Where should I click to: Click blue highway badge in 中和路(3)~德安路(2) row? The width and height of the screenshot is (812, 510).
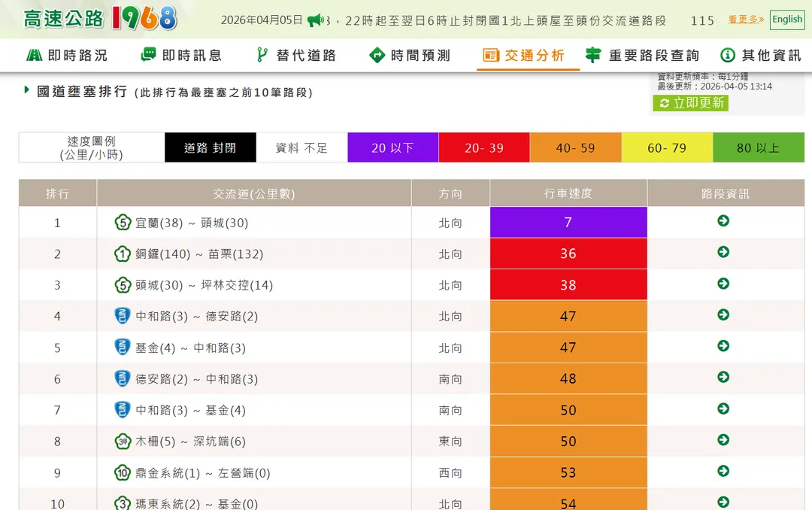123,316
